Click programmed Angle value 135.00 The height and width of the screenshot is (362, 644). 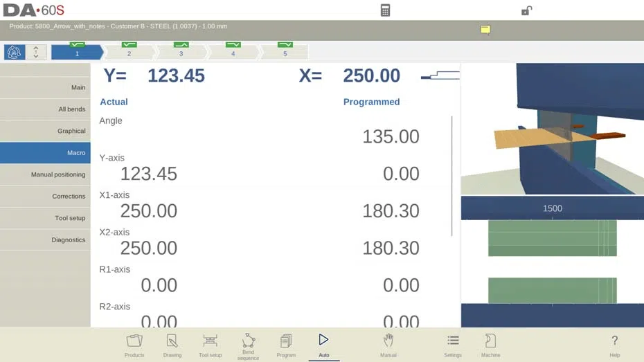click(391, 136)
